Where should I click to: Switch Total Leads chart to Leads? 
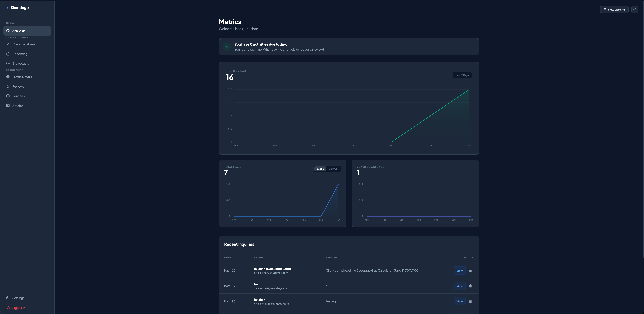320,169
